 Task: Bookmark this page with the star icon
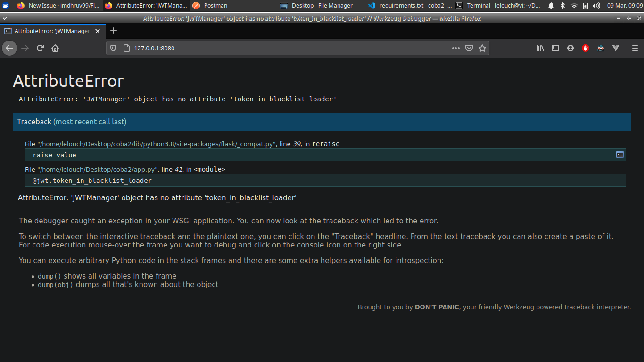pyautogui.click(x=482, y=48)
